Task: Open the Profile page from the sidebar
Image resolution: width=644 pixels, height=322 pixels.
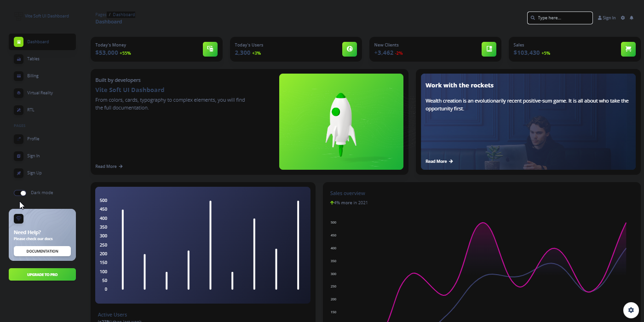Action: point(18,138)
